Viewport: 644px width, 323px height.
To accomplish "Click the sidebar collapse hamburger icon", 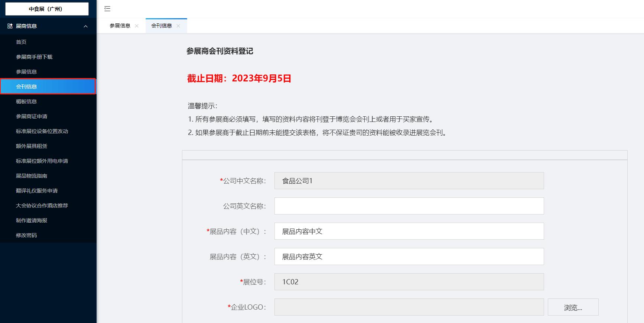I will [x=107, y=9].
